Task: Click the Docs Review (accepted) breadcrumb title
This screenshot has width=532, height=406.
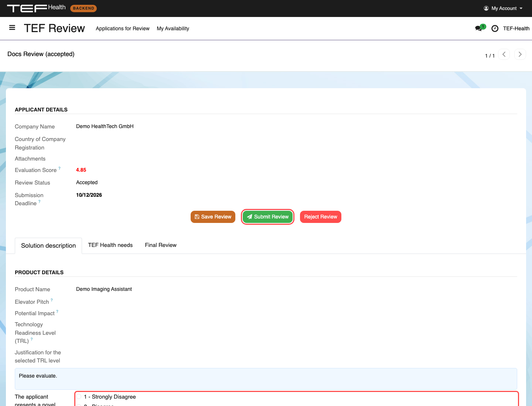Action: pos(41,54)
